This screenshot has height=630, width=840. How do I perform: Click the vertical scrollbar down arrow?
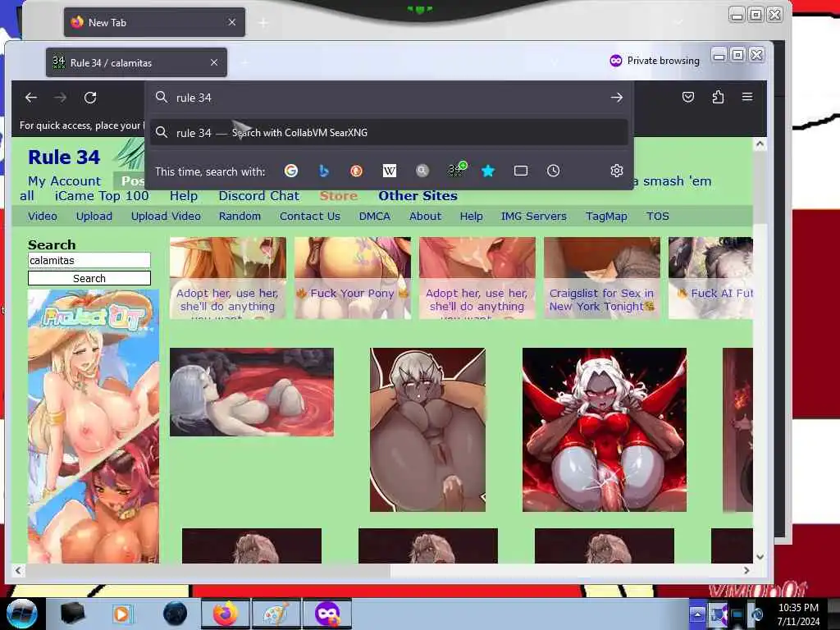pos(760,557)
